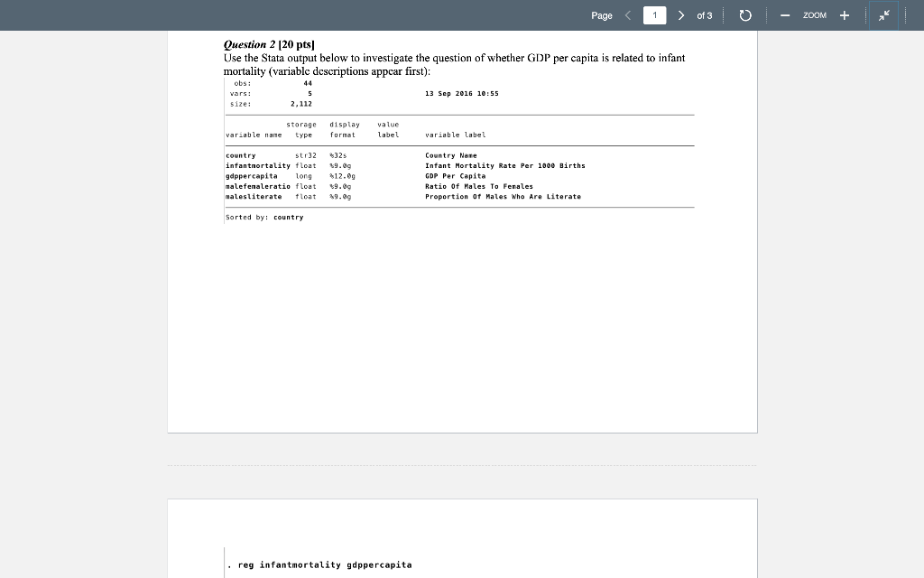Select the 'infantmortality' variable name
The width and height of the screenshot is (924, 578).
[x=257, y=165]
